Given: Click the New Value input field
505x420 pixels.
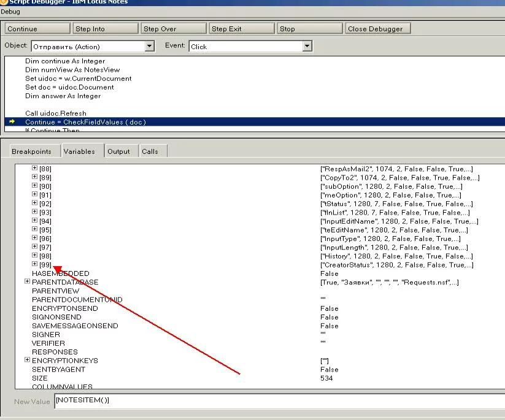Looking at the screenshot, I should coord(276,400).
